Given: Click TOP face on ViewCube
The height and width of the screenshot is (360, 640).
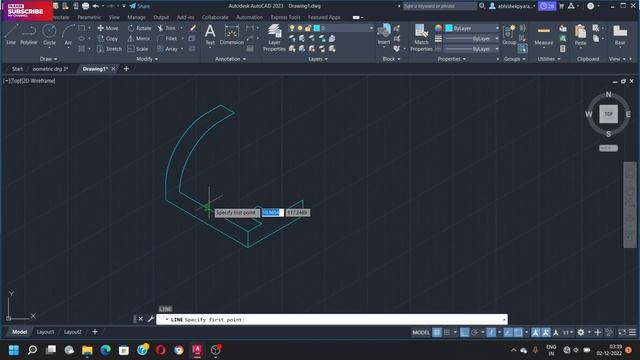Looking at the screenshot, I should [608, 114].
